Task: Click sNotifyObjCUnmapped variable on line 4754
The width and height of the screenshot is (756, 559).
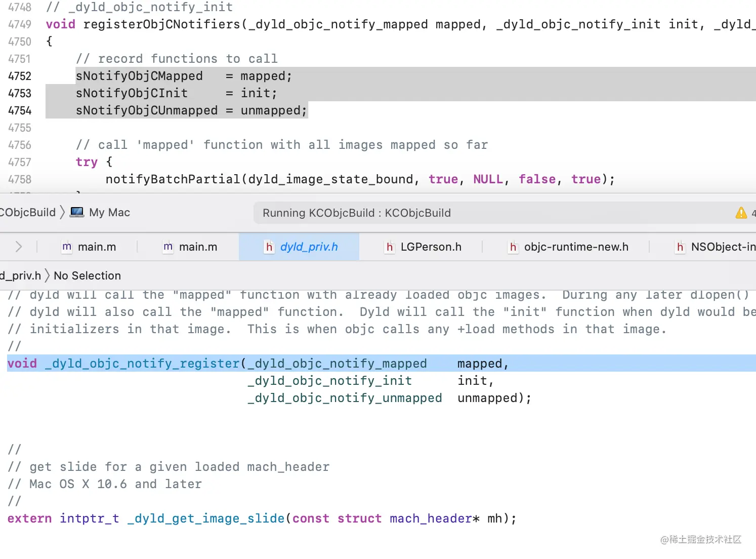Action: click(x=147, y=110)
